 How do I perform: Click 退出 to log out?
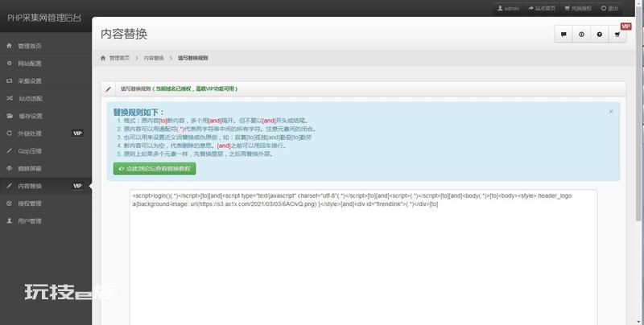[609, 8]
